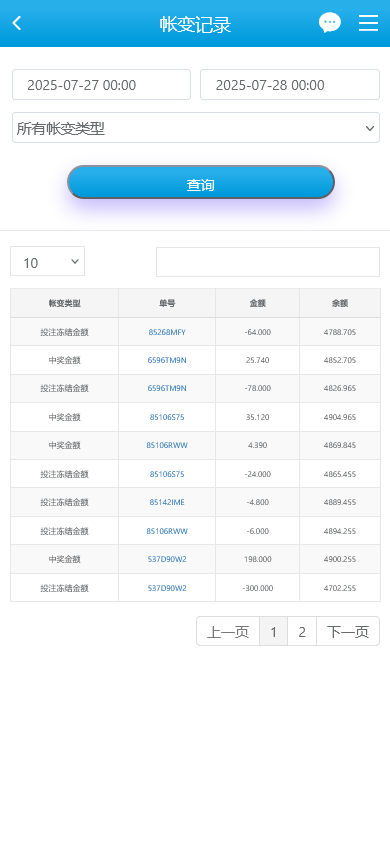This screenshot has width=390, height=844.
Task: Sort by the 单号 column header
Action: click(167, 303)
